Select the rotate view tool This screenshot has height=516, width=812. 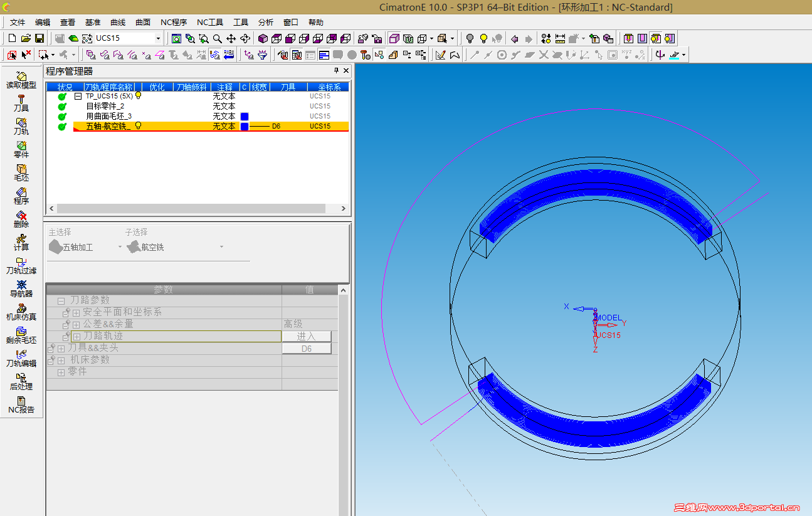pyautogui.click(x=245, y=38)
